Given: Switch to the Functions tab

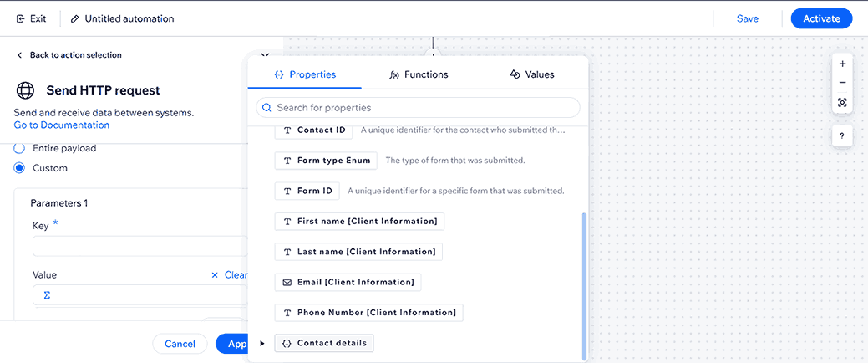Looking at the screenshot, I should coord(419,74).
